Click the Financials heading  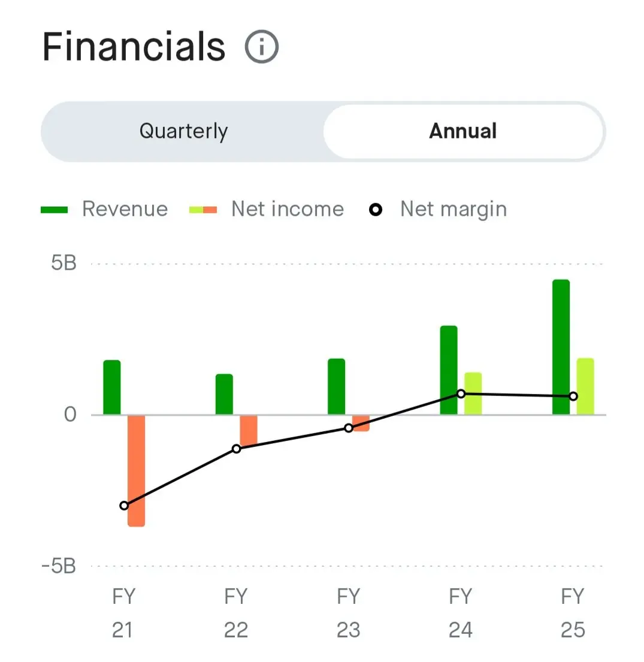[134, 47]
